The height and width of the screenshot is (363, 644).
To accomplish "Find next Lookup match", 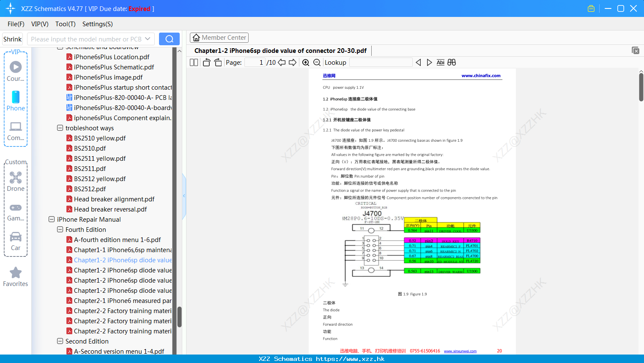I will point(429,62).
